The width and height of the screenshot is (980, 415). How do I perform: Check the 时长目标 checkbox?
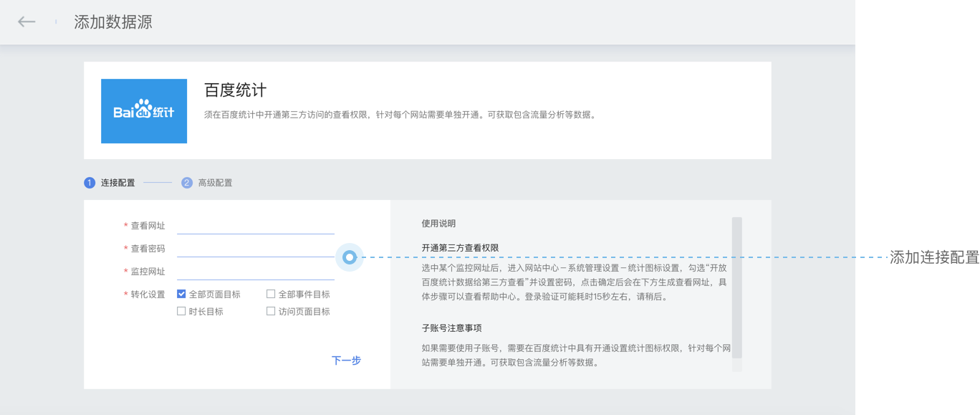[x=181, y=311]
